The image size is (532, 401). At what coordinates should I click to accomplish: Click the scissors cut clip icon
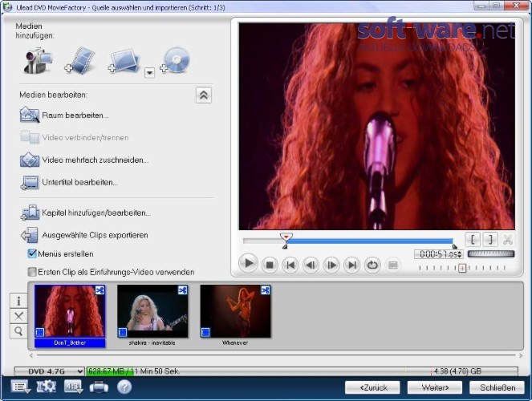(x=508, y=240)
